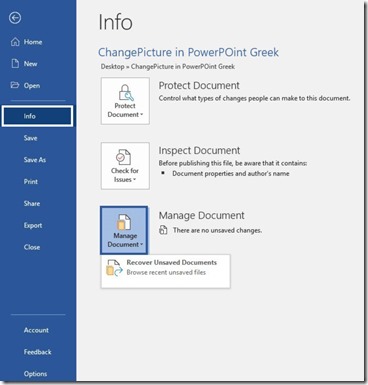Open the Print page
This screenshot has width=368, height=385.
click(x=31, y=182)
